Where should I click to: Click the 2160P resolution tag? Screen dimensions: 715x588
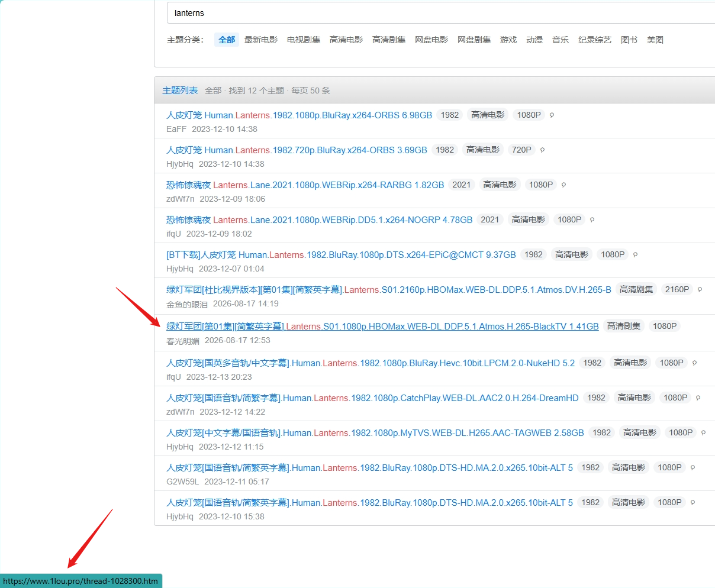point(677,289)
